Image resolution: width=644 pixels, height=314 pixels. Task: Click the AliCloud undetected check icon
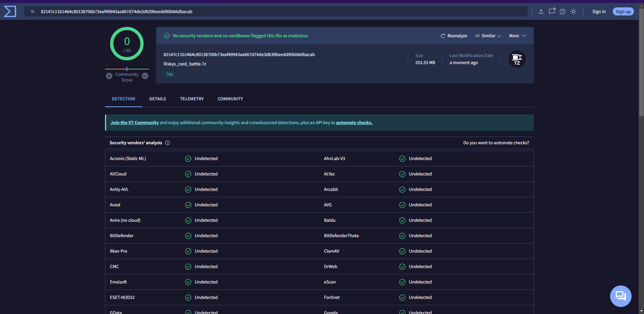click(188, 174)
